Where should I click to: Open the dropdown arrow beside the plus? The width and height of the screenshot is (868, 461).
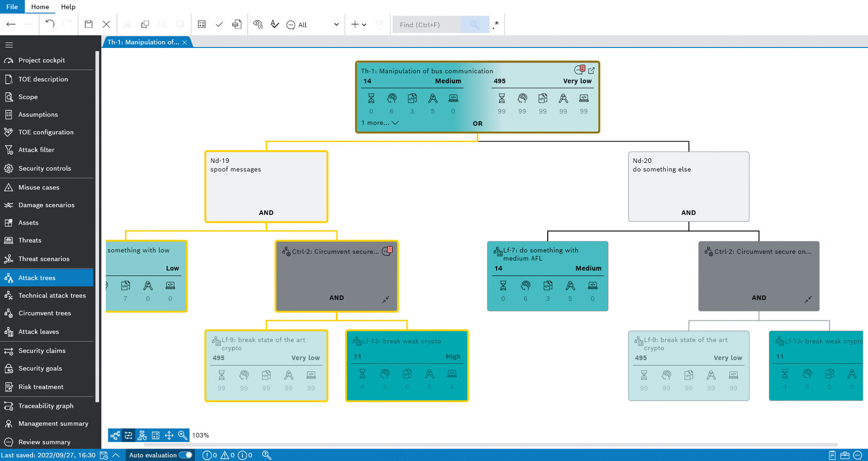[364, 25]
